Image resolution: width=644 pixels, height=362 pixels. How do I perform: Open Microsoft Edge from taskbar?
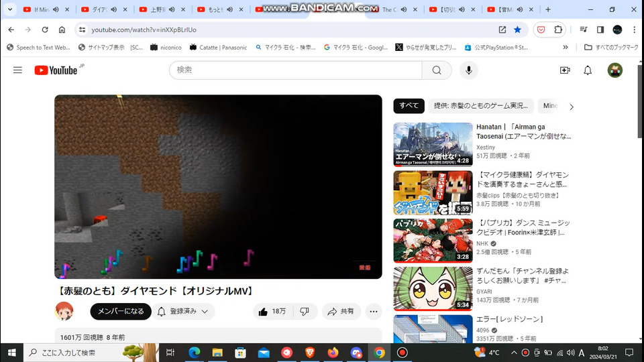coord(195,353)
